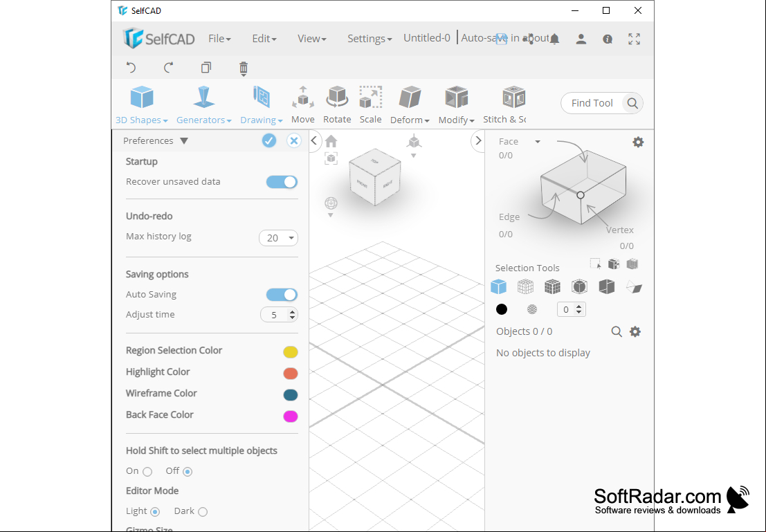Image resolution: width=766 pixels, height=532 pixels.
Task: Change the Highlight Color swatch
Action: (291, 374)
